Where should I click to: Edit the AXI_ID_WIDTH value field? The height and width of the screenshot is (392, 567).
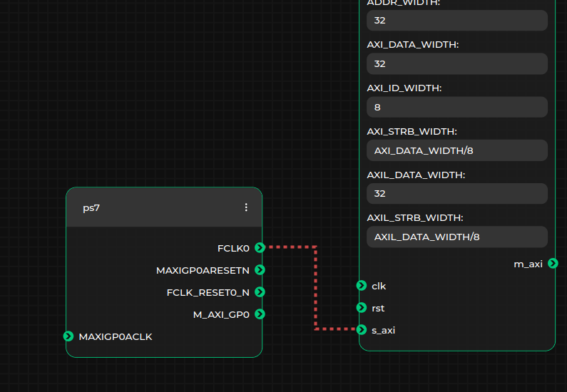click(457, 107)
